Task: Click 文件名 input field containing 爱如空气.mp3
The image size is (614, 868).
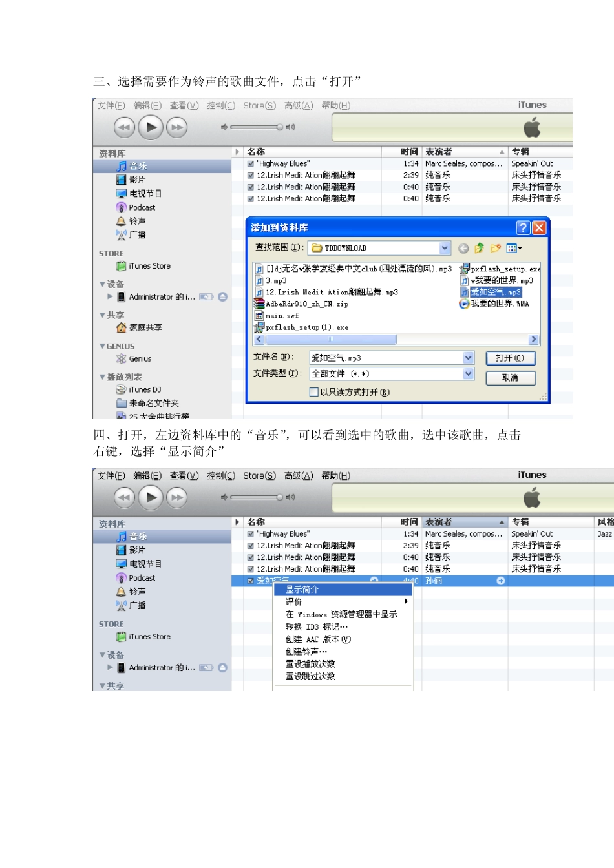Action: (386, 358)
